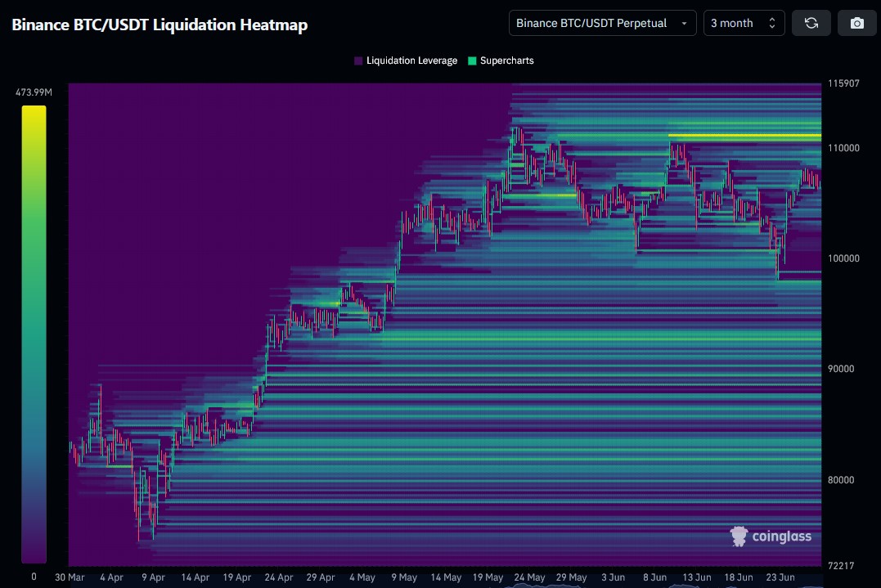881x588 pixels.
Task: Click the 14 May date label
Action: [x=446, y=577]
